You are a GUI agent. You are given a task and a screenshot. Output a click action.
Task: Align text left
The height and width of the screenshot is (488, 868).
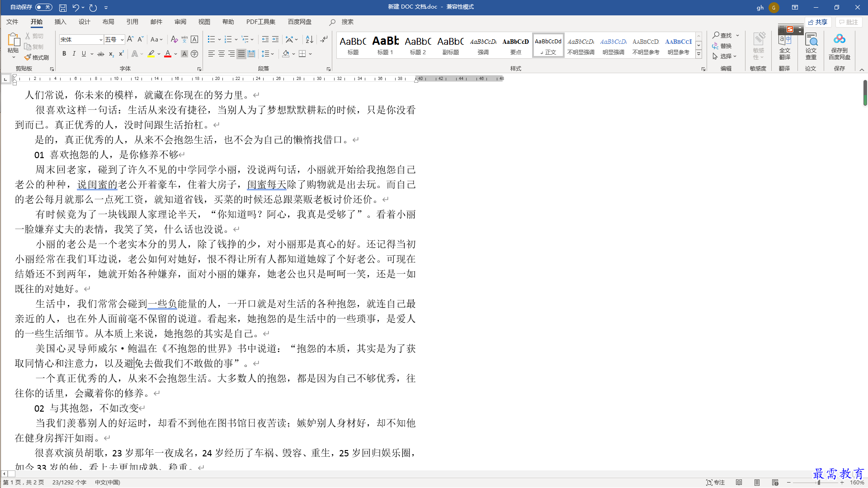(x=211, y=54)
